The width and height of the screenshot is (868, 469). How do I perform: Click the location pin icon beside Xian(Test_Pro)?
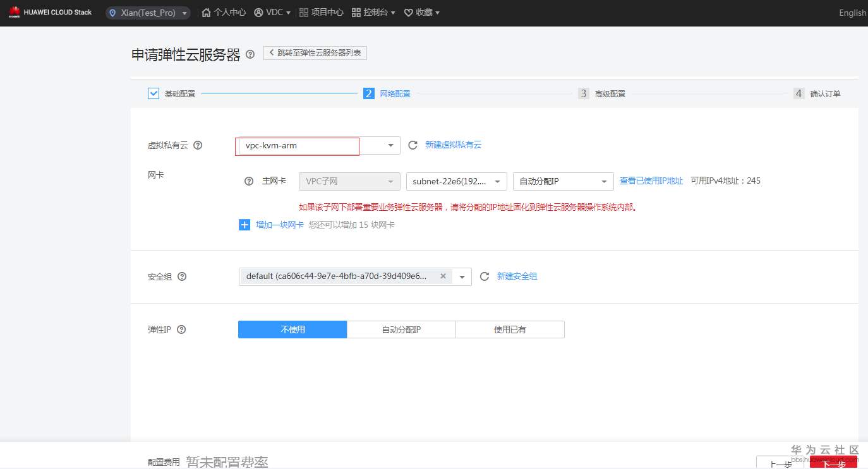[113, 13]
